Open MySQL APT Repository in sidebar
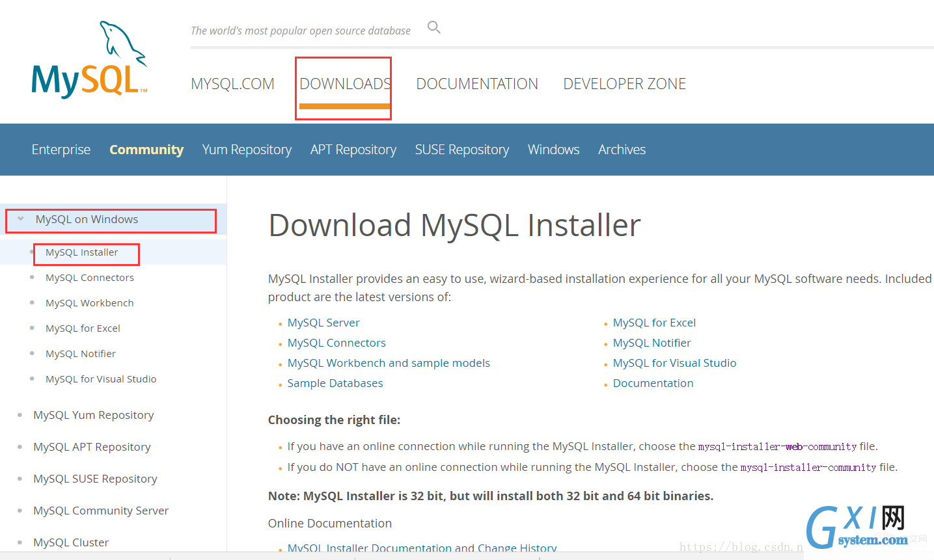Image resolution: width=934 pixels, height=560 pixels. click(x=92, y=447)
